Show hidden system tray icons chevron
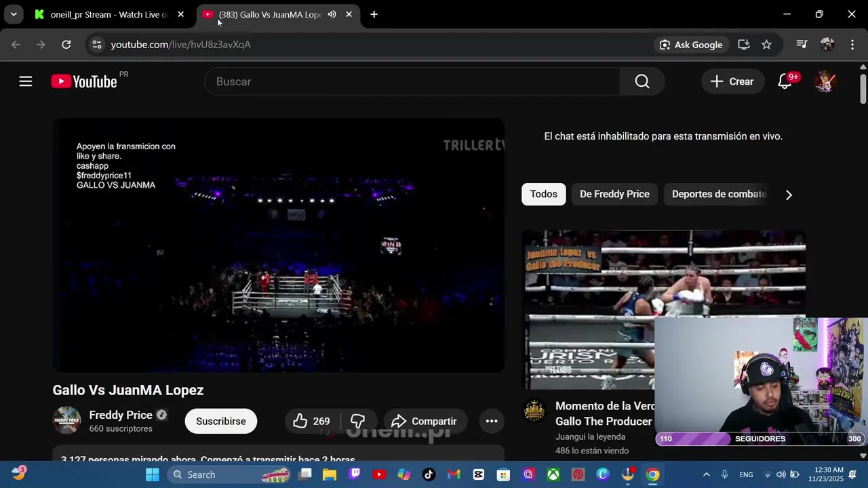Image resolution: width=868 pixels, height=488 pixels. click(707, 474)
